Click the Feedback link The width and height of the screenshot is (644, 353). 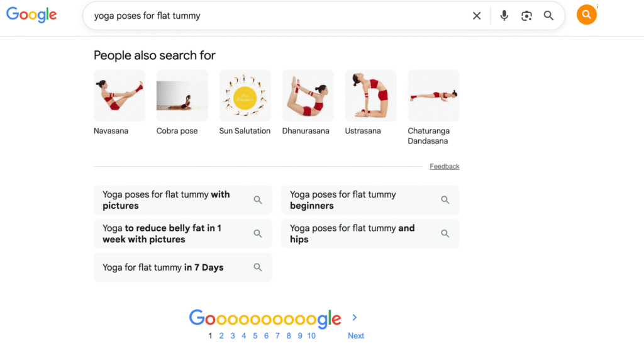pyautogui.click(x=445, y=166)
